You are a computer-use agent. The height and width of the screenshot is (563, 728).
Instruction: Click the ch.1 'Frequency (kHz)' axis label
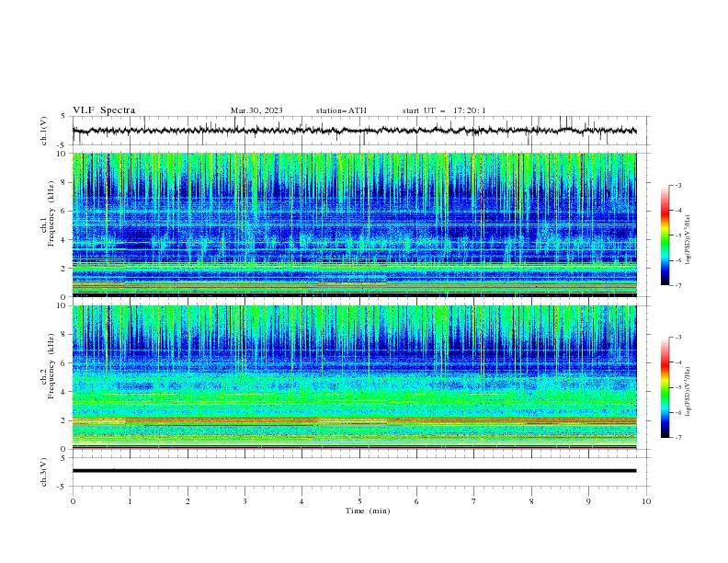click(51, 214)
